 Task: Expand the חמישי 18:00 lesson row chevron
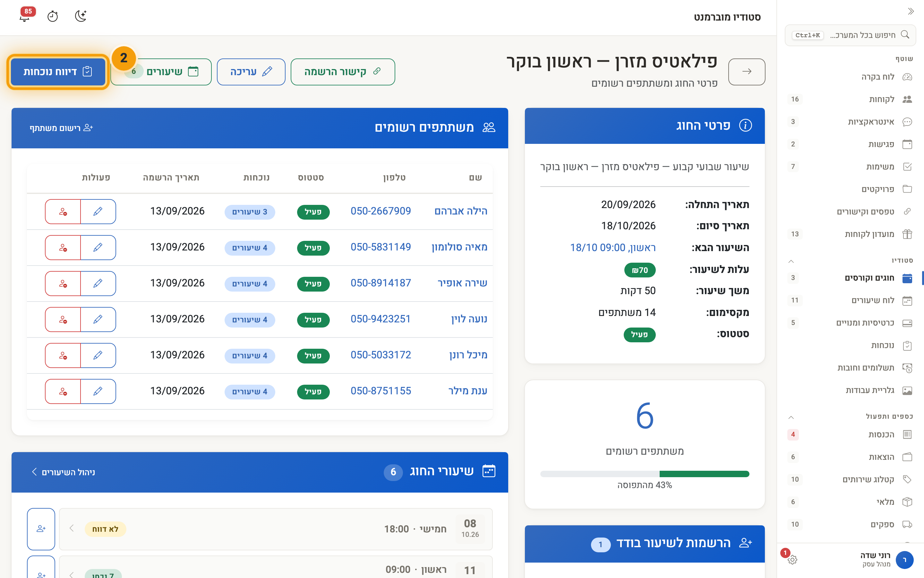click(72, 528)
